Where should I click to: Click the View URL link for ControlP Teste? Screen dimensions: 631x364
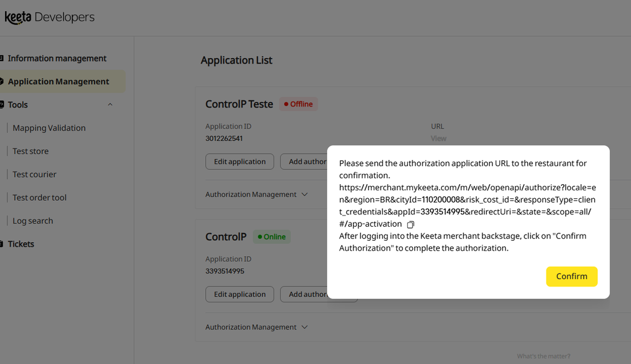439,139
